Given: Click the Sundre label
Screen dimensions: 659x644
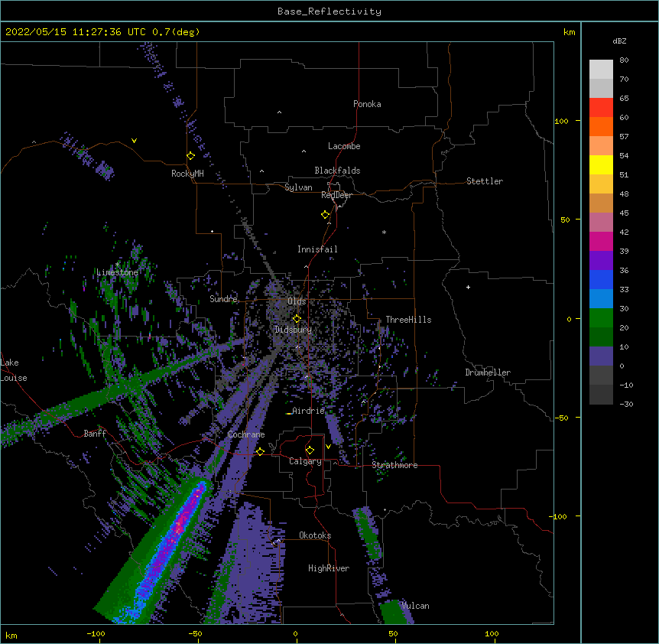Looking at the screenshot, I should point(223,299).
